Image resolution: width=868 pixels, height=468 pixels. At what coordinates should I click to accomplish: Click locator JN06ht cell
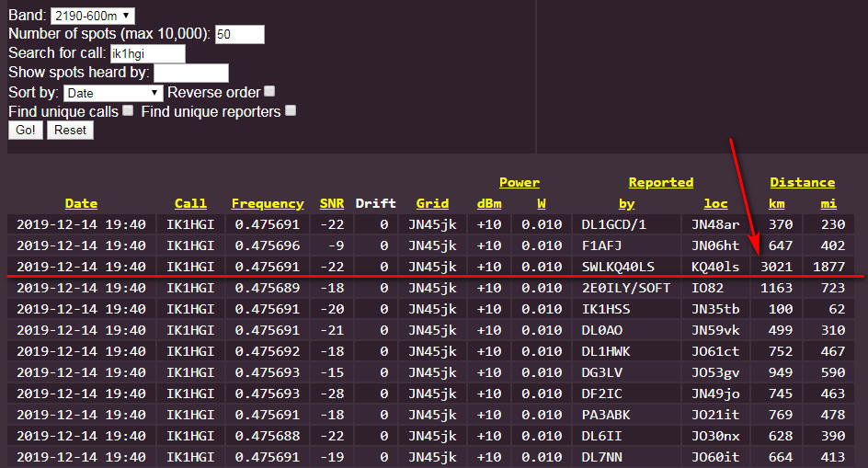point(715,245)
